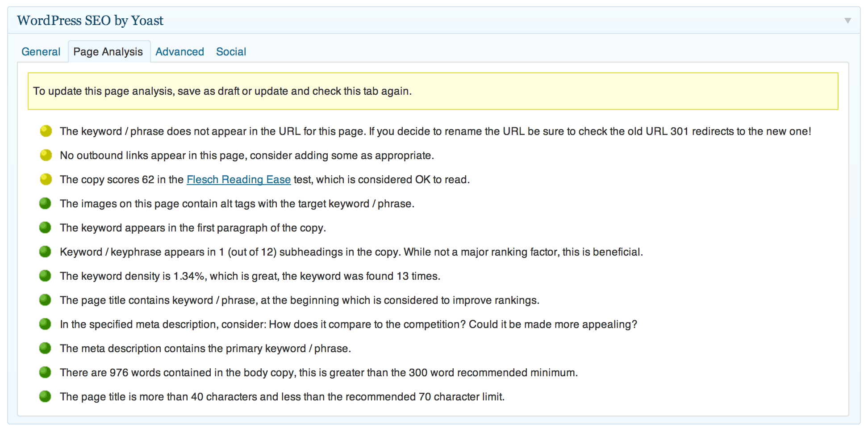
Task: Click green dot for 976 words result
Action: 45,372
